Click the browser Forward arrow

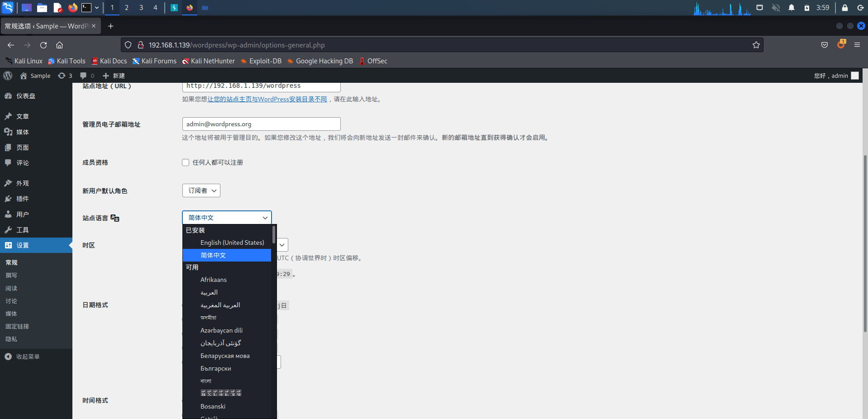[27, 45]
